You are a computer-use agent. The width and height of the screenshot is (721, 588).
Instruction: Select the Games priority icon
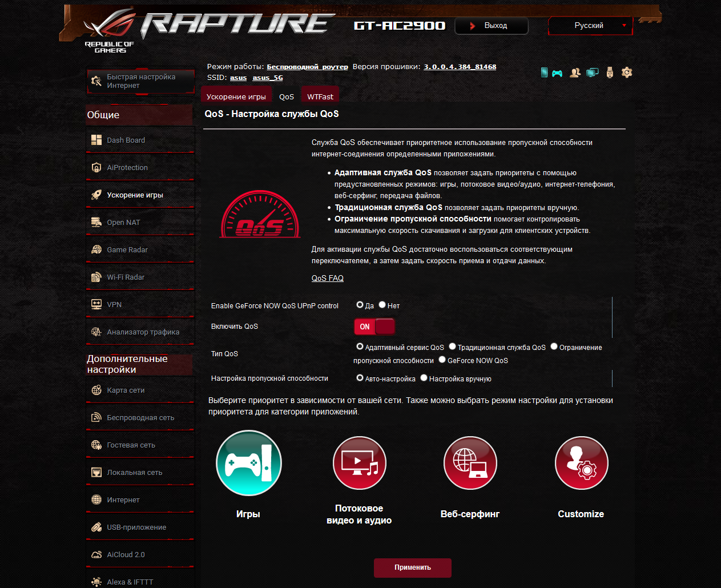248,463
